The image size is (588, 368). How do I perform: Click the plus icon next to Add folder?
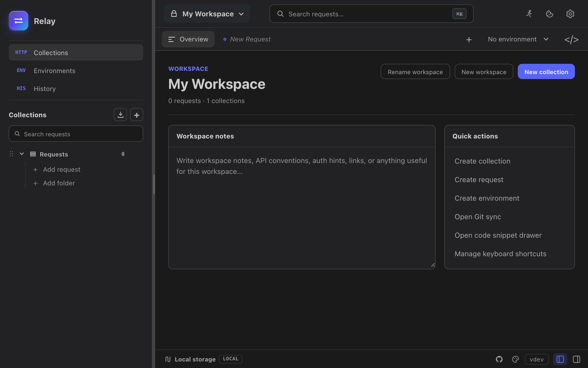click(x=35, y=183)
